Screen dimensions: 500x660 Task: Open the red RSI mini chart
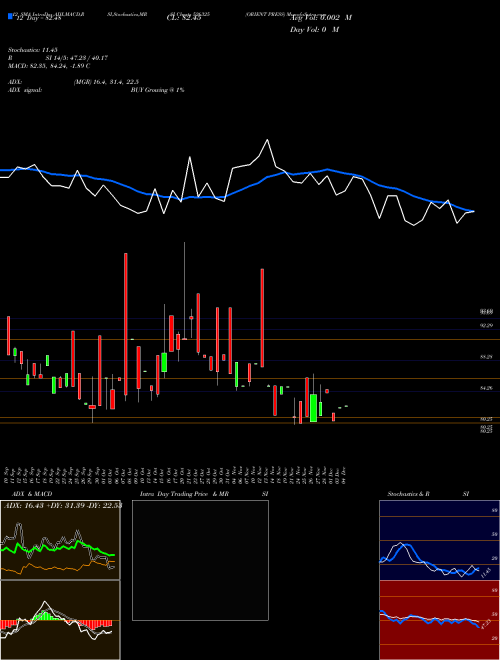(x=439, y=620)
